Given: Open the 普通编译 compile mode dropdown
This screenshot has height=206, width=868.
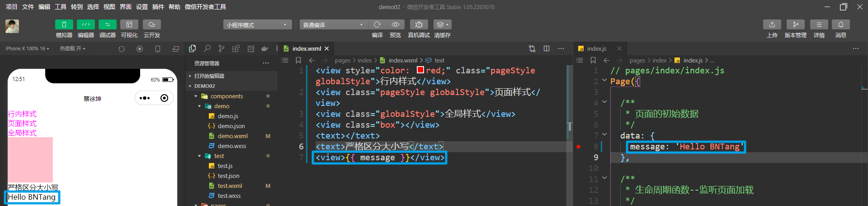Looking at the screenshot, I should point(334,24).
